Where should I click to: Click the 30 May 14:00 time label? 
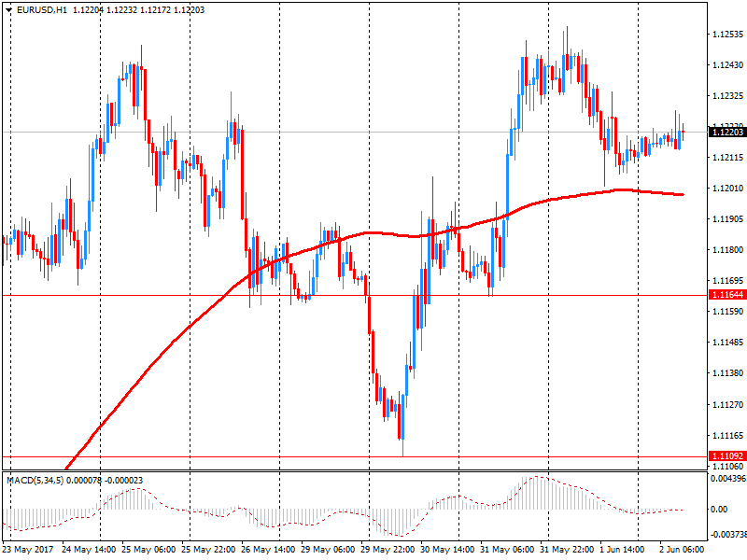[x=447, y=550]
